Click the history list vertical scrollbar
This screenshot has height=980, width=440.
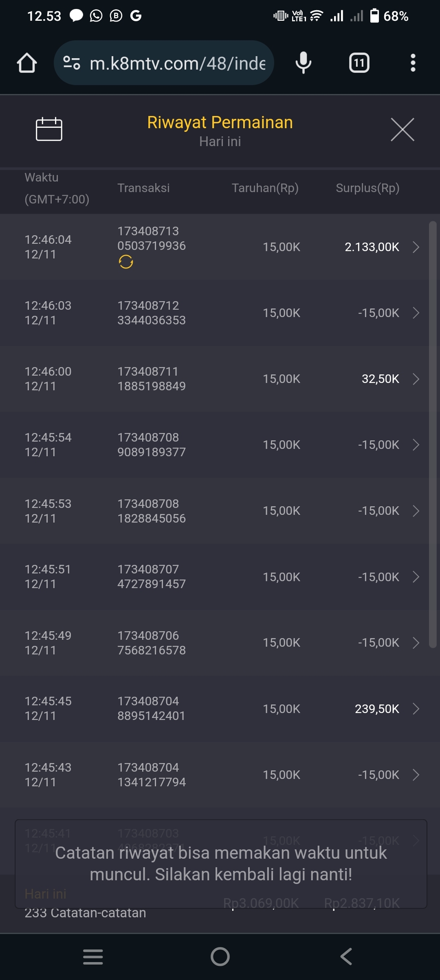coord(433,434)
